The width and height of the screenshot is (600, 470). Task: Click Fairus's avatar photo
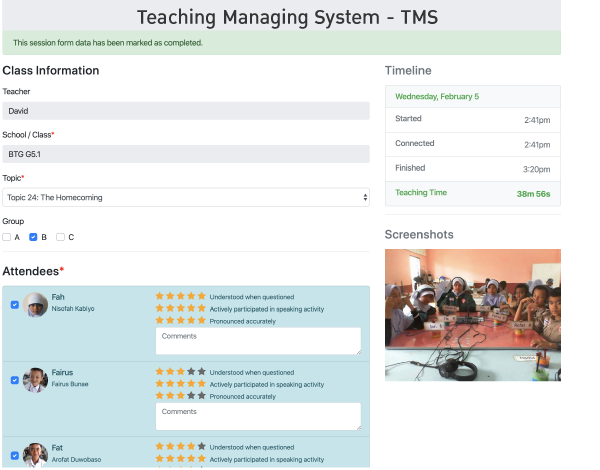coord(35,380)
